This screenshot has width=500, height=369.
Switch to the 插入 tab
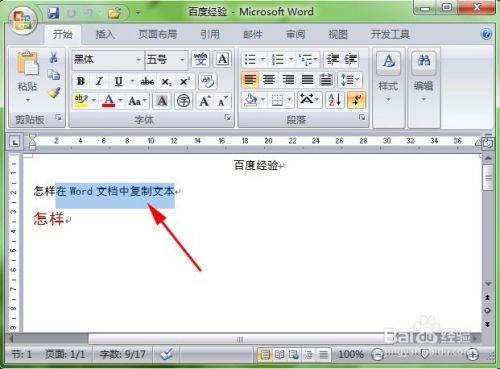click(x=105, y=34)
